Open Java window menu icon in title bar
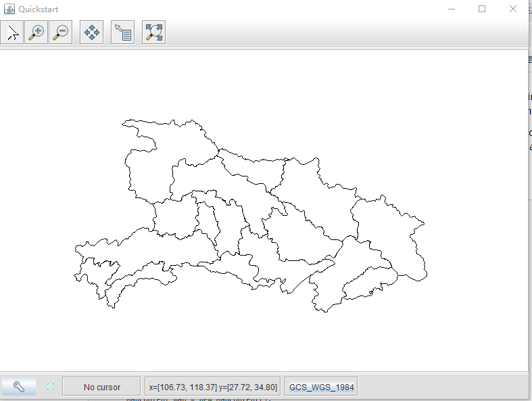The height and width of the screenshot is (401, 532). 9,9
